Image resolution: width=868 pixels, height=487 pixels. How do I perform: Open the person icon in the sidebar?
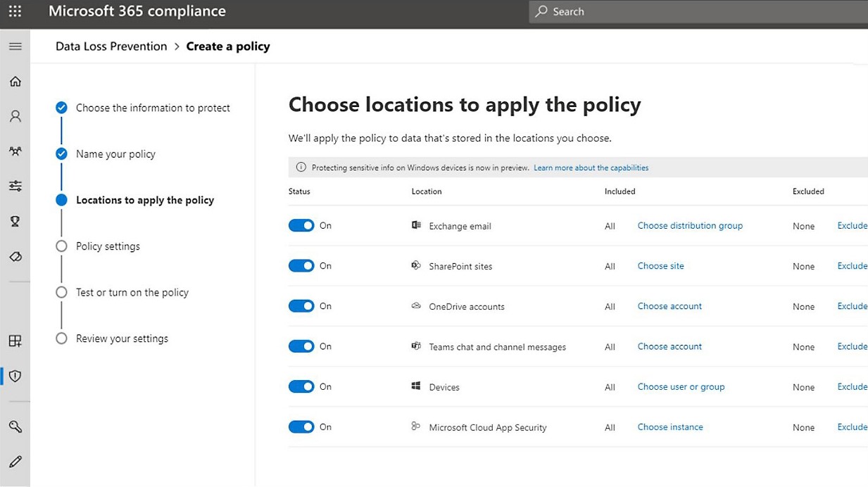point(15,116)
